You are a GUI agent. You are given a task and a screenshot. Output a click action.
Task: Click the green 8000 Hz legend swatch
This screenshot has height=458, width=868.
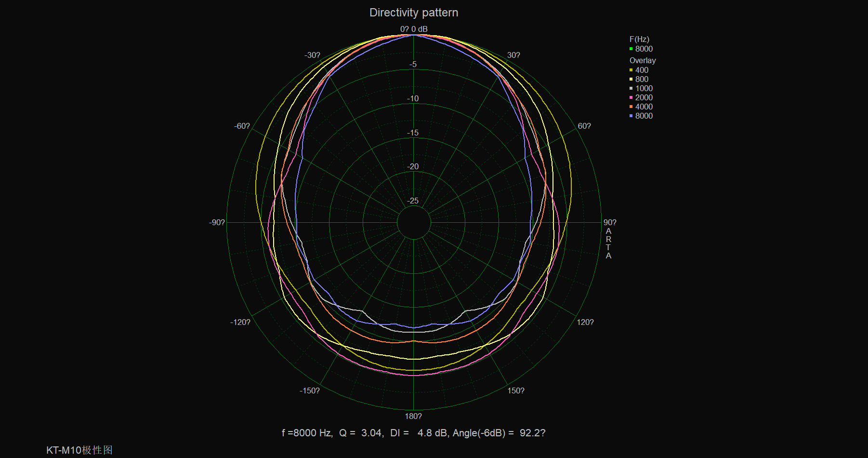pyautogui.click(x=631, y=49)
